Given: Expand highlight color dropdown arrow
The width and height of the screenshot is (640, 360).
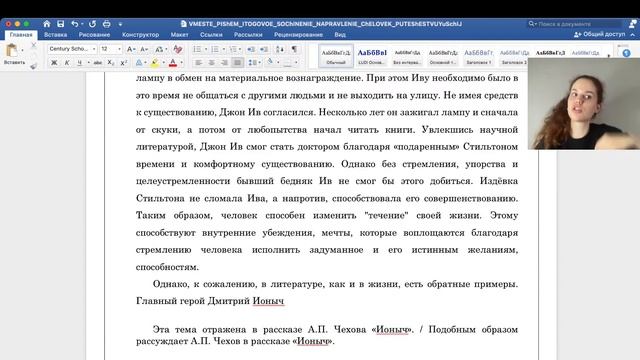Looking at the screenshot, I should tap(164, 63).
